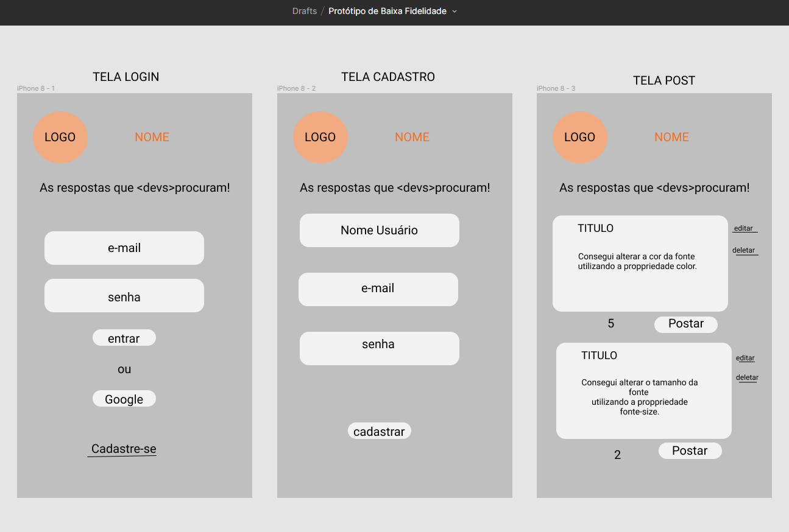
Task: Open the file name dropdown chevron
Action: click(x=455, y=12)
